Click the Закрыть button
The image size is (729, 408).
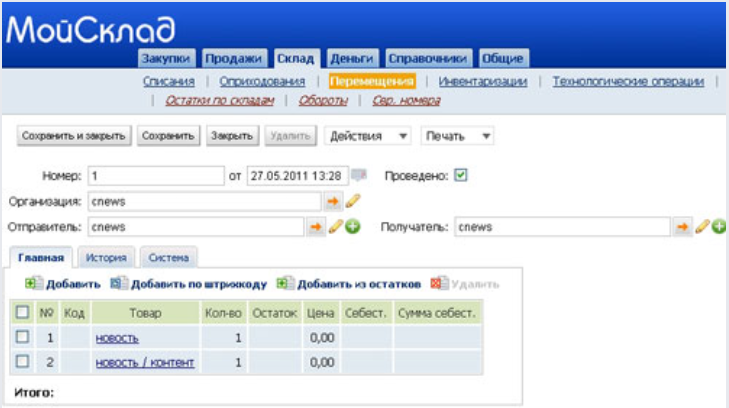(232, 136)
